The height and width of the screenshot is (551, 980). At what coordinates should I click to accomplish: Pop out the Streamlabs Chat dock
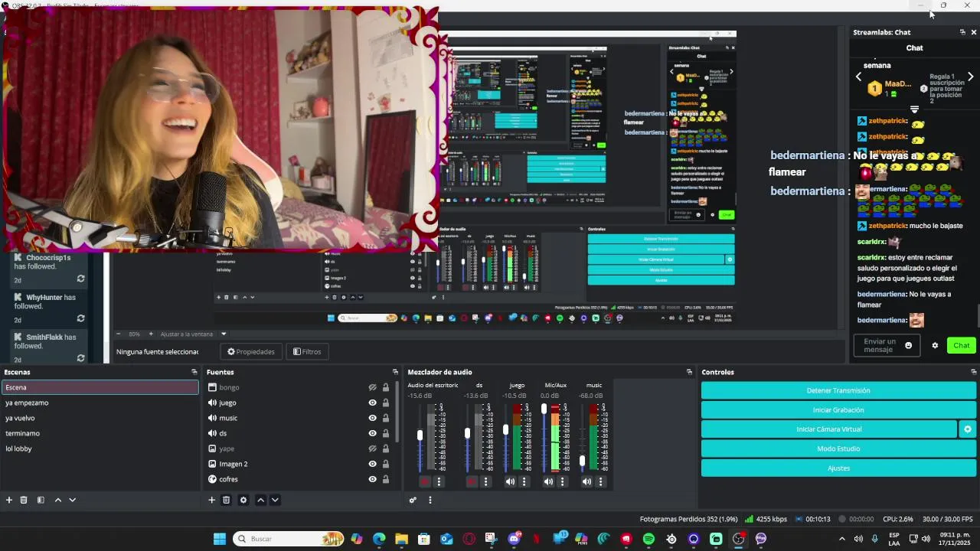tap(962, 32)
